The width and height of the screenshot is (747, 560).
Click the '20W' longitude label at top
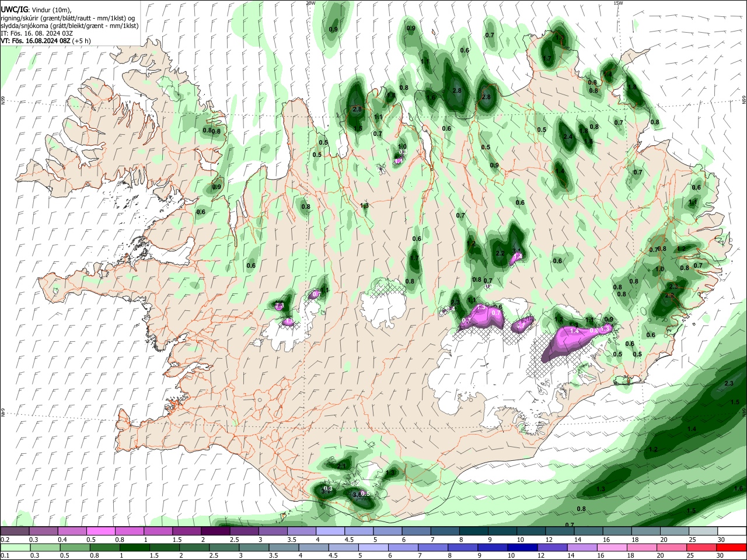click(x=310, y=3)
